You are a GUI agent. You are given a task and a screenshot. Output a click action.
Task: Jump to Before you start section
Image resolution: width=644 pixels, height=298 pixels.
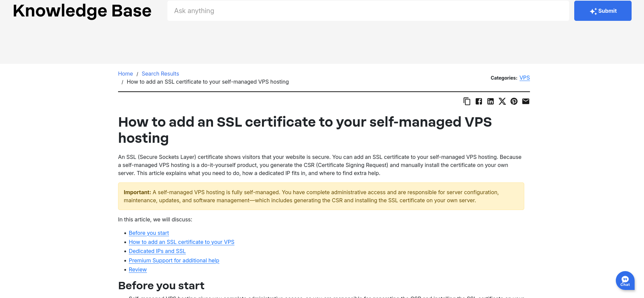pyautogui.click(x=149, y=233)
